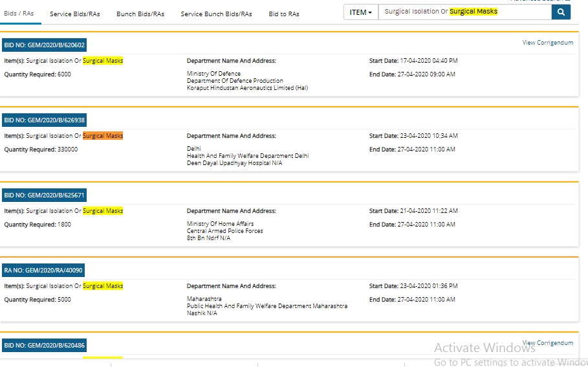View Corrigendum for bid GEM/2020/B/620602
The image size is (588, 367).
point(547,43)
